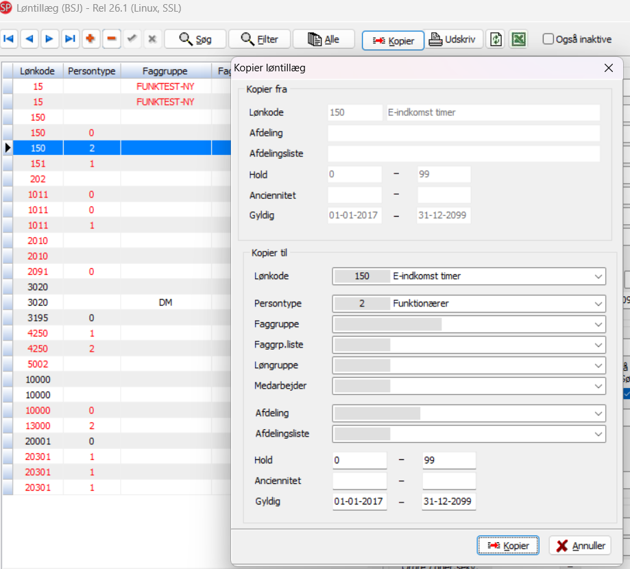Go to first record navigation icon
The height and width of the screenshot is (569, 630).
pyautogui.click(x=8, y=39)
